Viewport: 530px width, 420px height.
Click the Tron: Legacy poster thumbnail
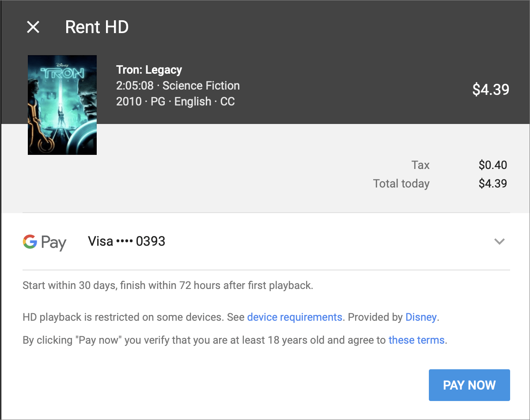coord(62,105)
